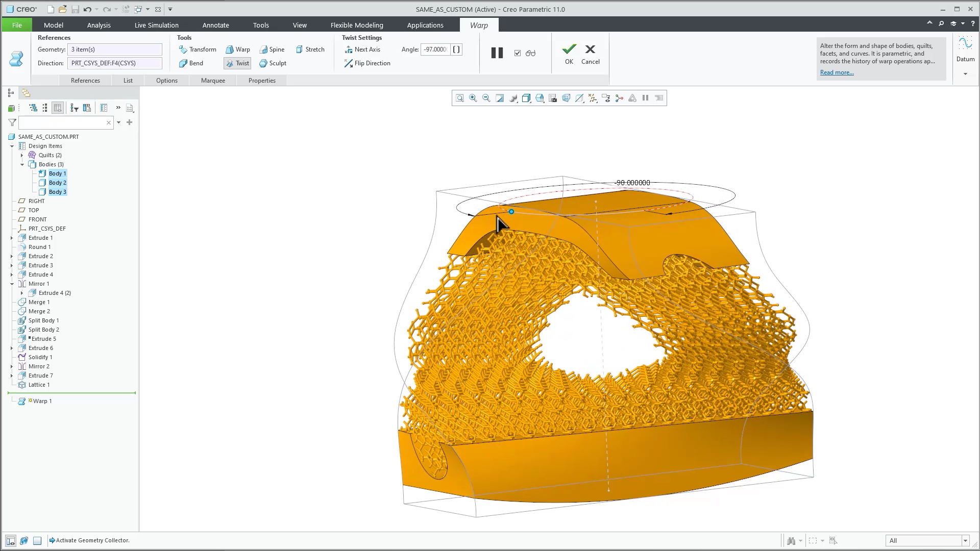The image size is (980, 551).
Task: Confirm the warp with OK
Action: click(569, 54)
